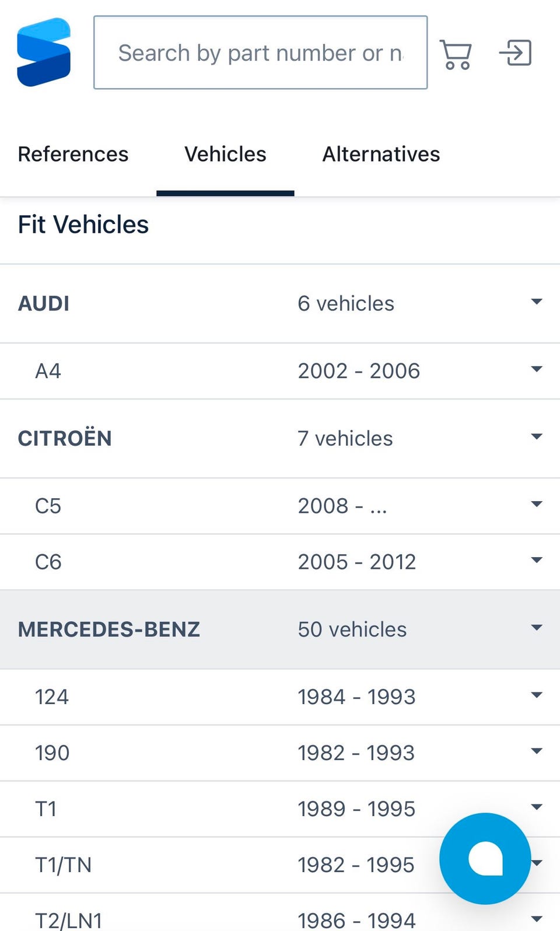The image size is (560, 931).
Task: Collapse the MERCEDES-BENZ 50 vehicles group
Action: pos(537,628)
